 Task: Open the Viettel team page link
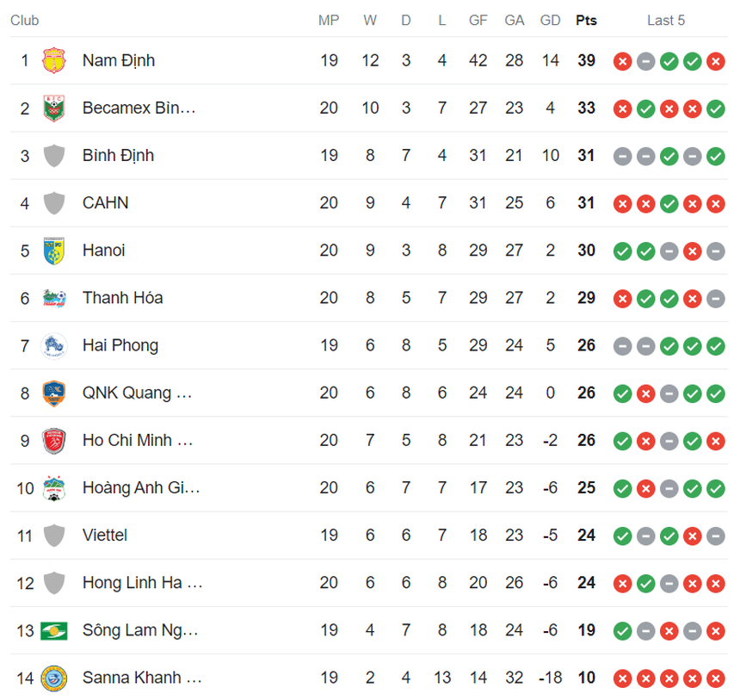105,535
